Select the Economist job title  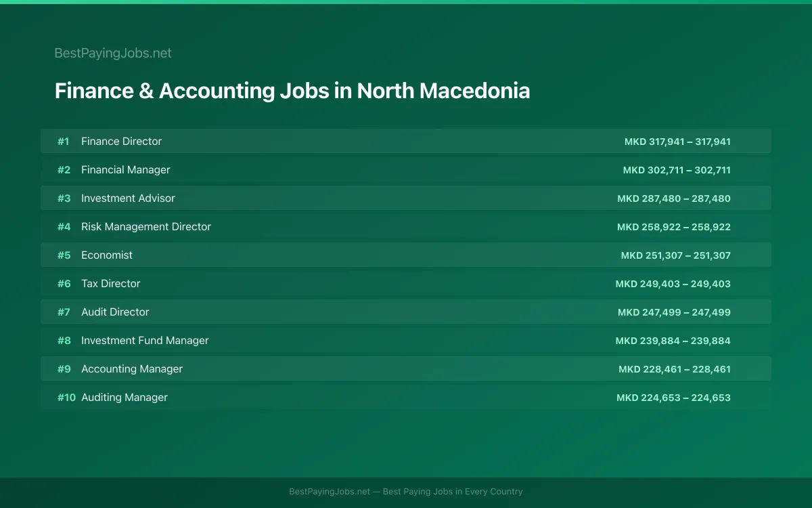pos(107,255)
